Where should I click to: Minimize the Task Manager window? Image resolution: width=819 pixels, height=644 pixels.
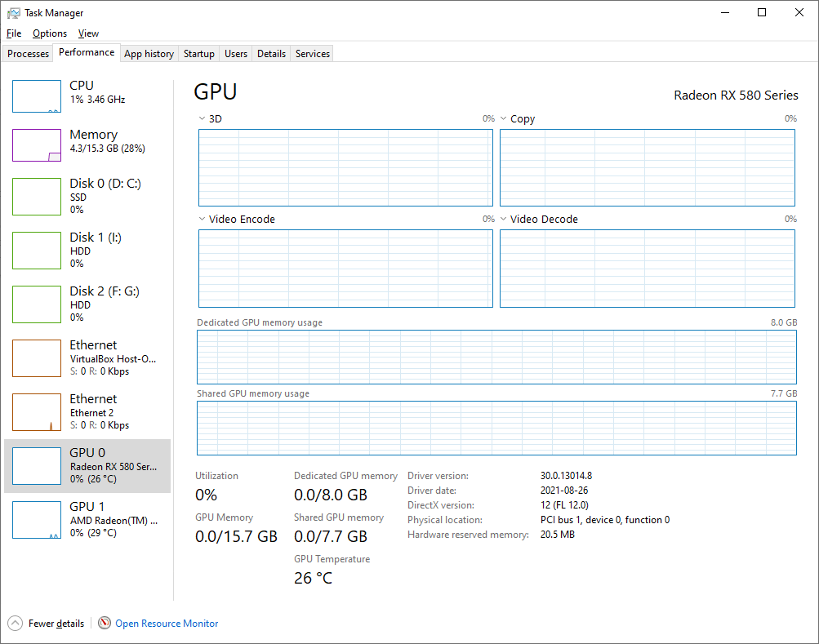point(725,12)
